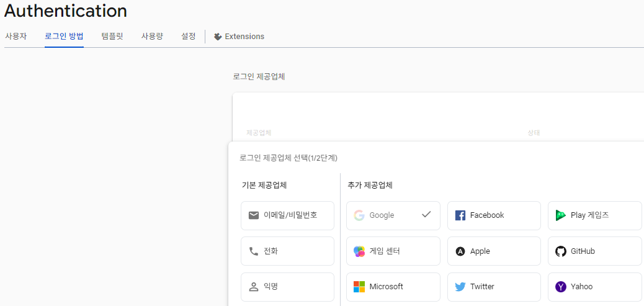Click the Extensions puzzle icon
The height and width of the screenshot is (306, 644).
218,37
